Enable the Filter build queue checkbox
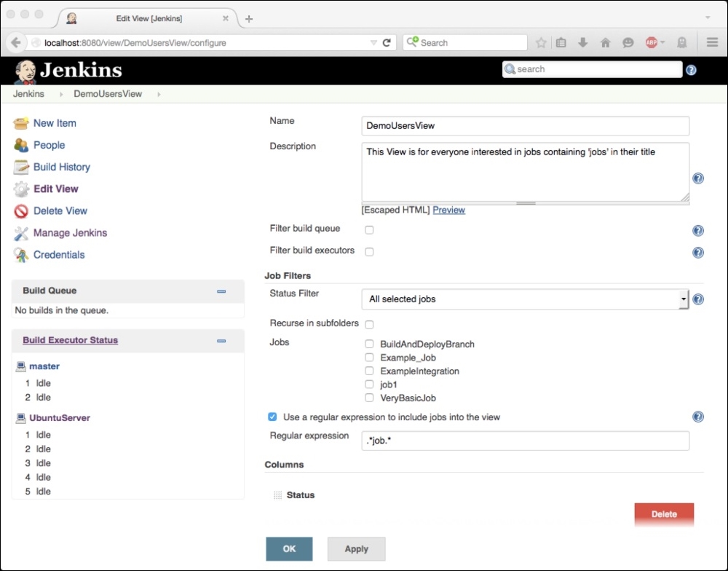Viewport: 728px width, 571px height. tap(369, 229)
